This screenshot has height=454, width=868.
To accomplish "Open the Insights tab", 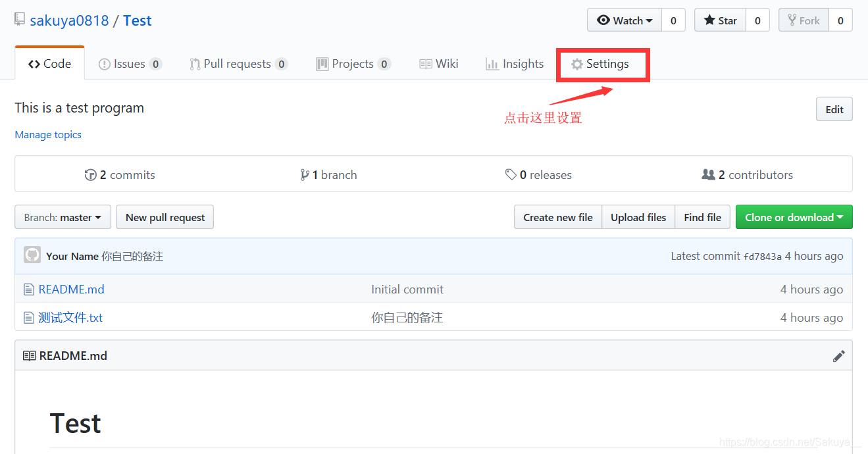I will click(515, 64).
